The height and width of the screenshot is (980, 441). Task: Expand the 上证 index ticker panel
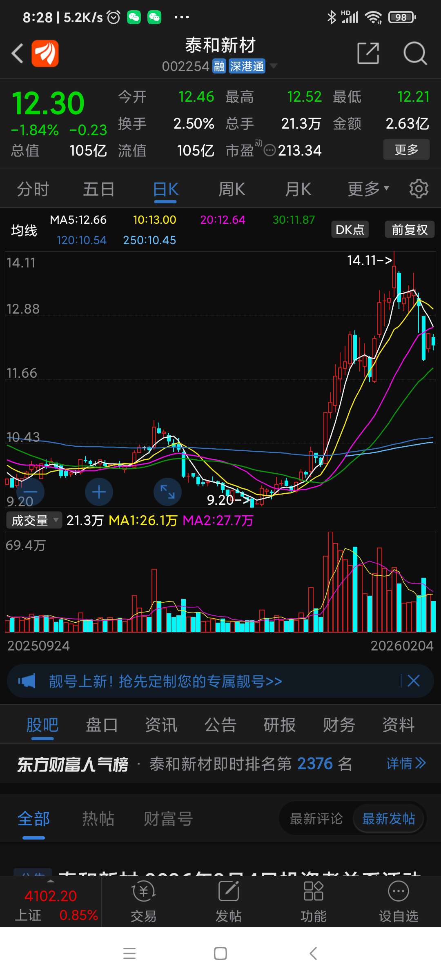tap(51, 902)
